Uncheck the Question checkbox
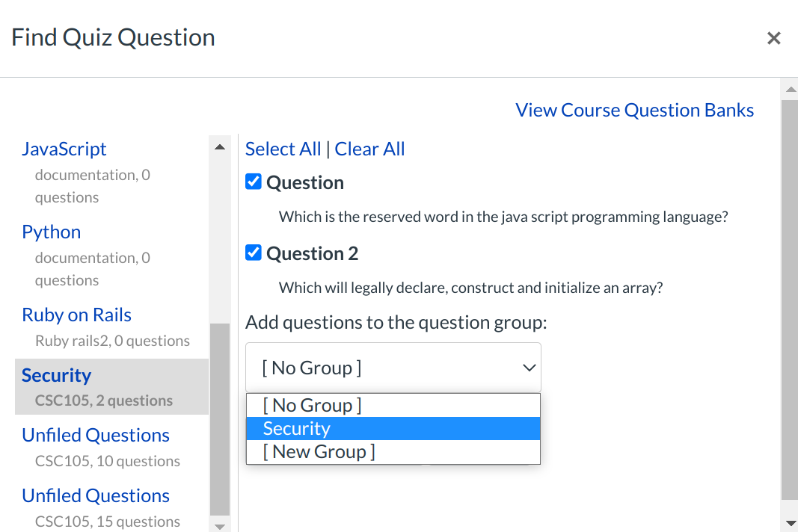798x532 pixels. (x=254, y=182)
